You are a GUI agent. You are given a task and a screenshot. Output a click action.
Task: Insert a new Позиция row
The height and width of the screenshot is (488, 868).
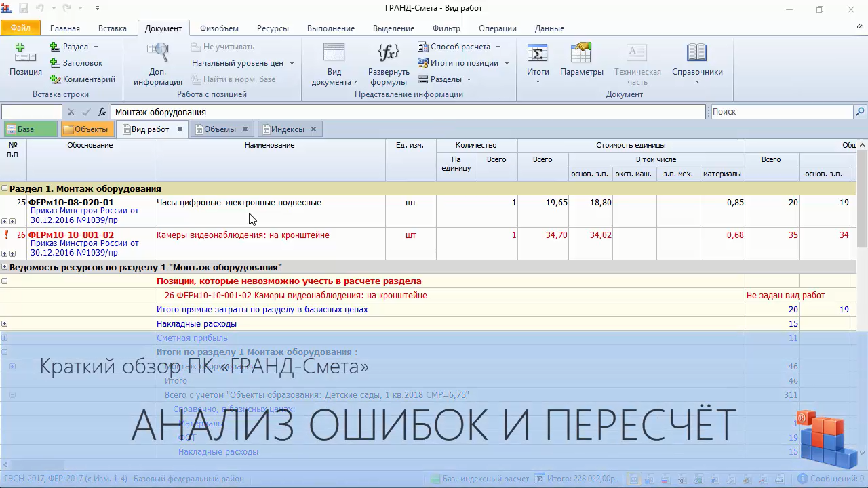click(x=25, y=59)
